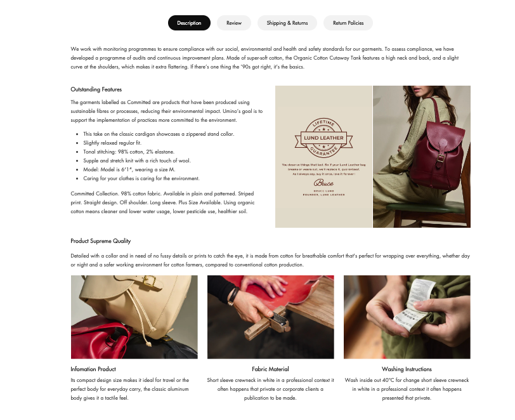The width and height of the screenshot is (515, 420).
Task: Click the Lund Leather badge emblem
Action: click(323, 138)
